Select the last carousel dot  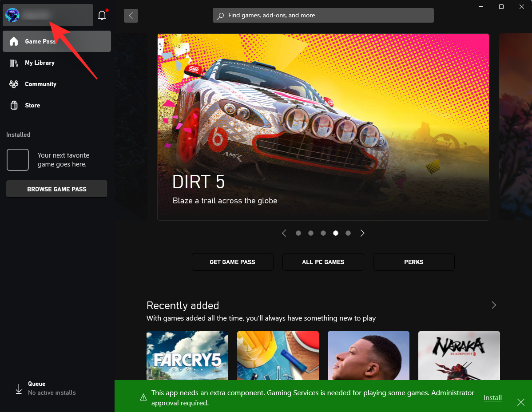click(348, 233)
